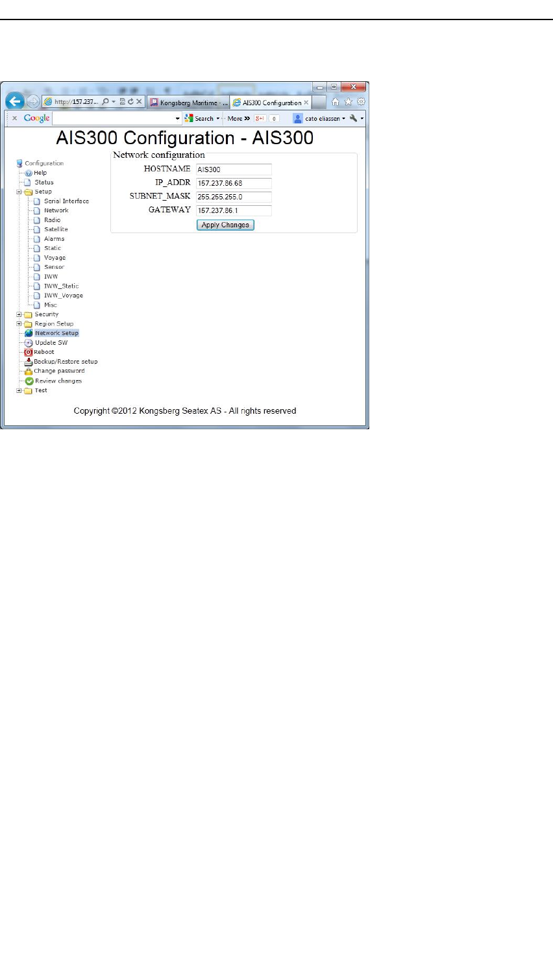Click the Google toolbar Search button
Screen dimensions: 553x980
point(199,119)
